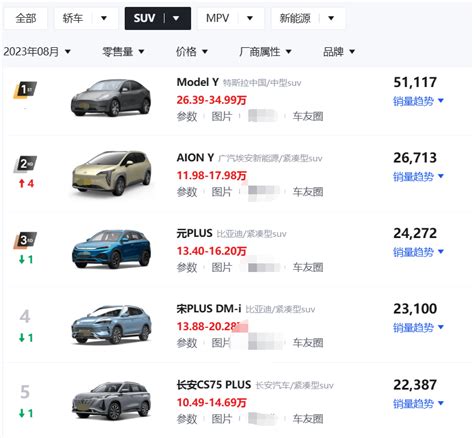Screen dimensions: 474x438
Task: Click the rank 2 badge icon
Action: click(x=25, y=164)
